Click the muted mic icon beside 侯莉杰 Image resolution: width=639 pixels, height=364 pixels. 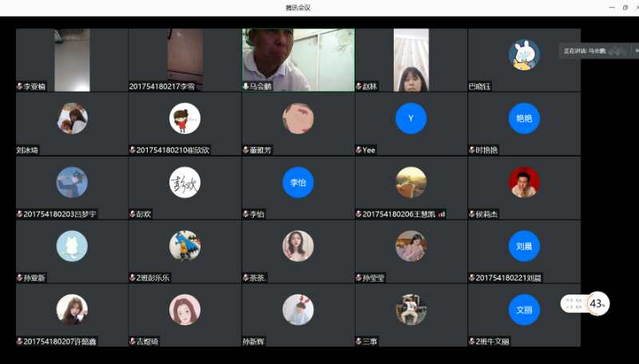472,214
